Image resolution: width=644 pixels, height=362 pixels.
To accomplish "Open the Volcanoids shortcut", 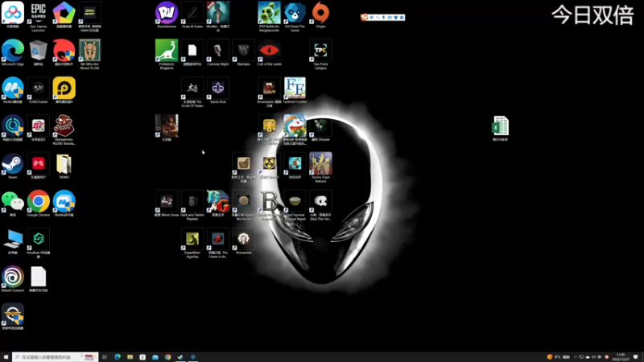I will (x=244, y=241).
